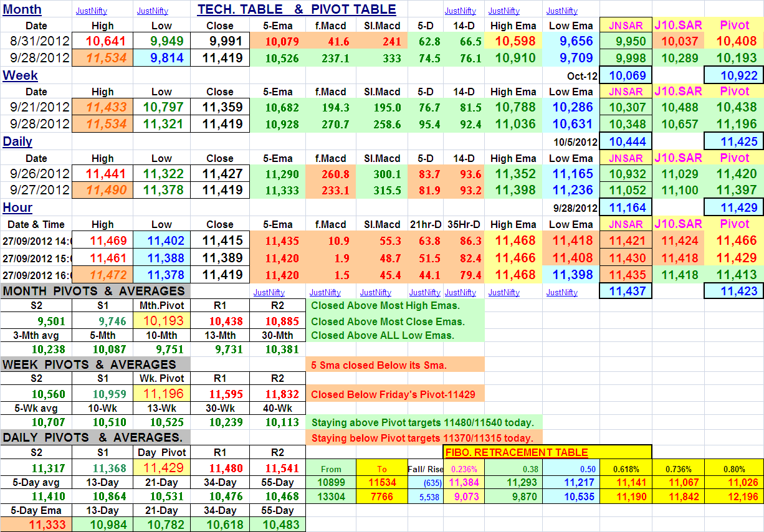The height and width of the screenshot is (532, 764).
Task: Select the 9/26/2012 daily date
Action: tap(36, 174)
